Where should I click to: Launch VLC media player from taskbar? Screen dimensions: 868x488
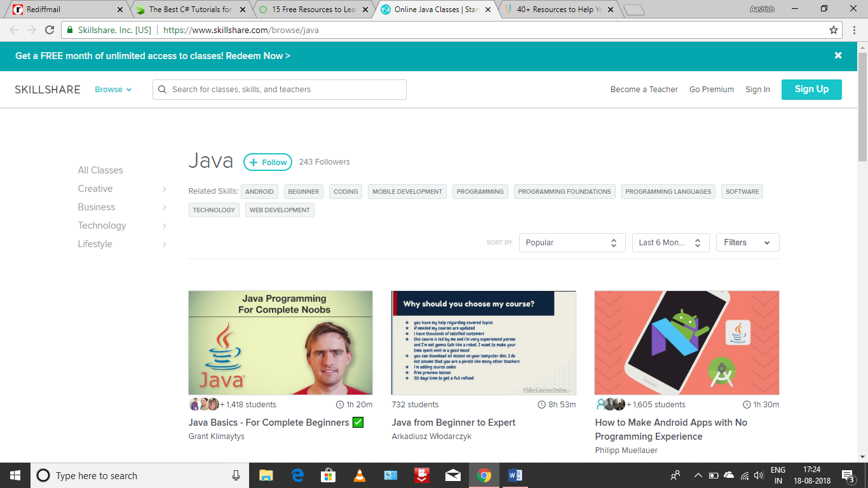(x=360, y=475)
